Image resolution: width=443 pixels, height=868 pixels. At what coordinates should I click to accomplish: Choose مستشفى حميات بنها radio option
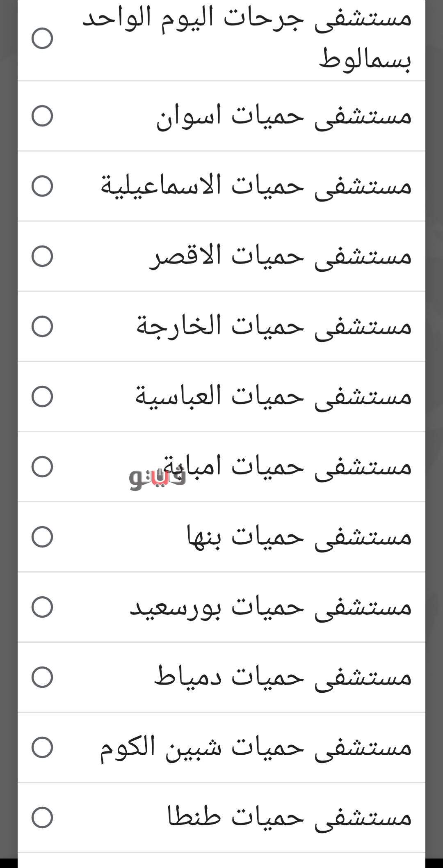tap(42, 537)
